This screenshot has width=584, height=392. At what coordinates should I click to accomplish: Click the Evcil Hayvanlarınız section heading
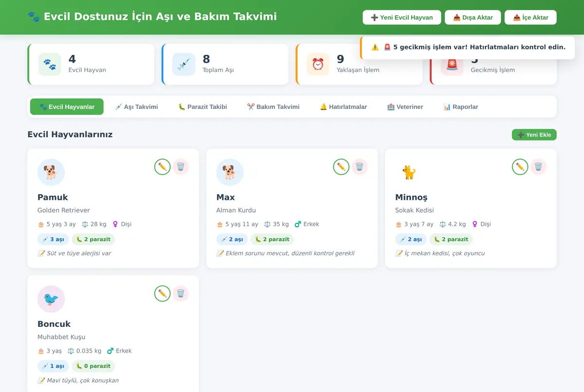[70, 135]
